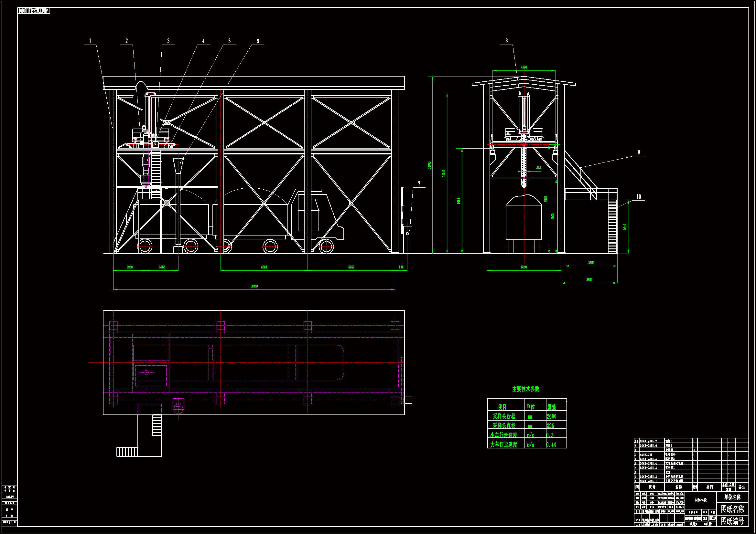Click callout number 9 by the stairs

[x=639, y=152]
